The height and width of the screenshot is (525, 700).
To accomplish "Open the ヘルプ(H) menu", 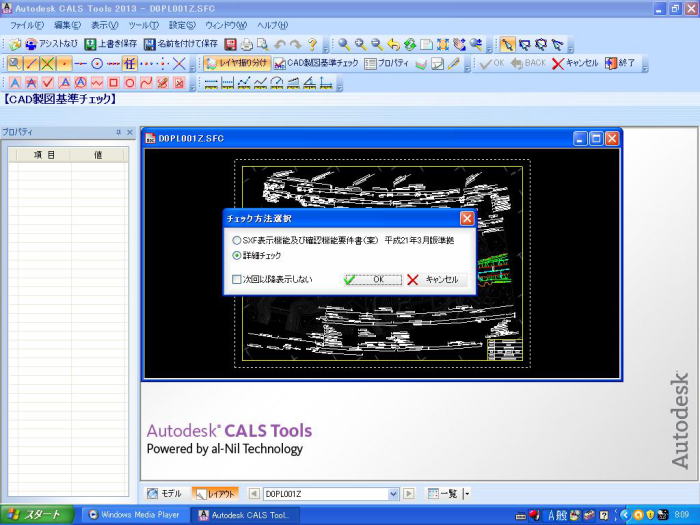I will click(x=272, y=25).
